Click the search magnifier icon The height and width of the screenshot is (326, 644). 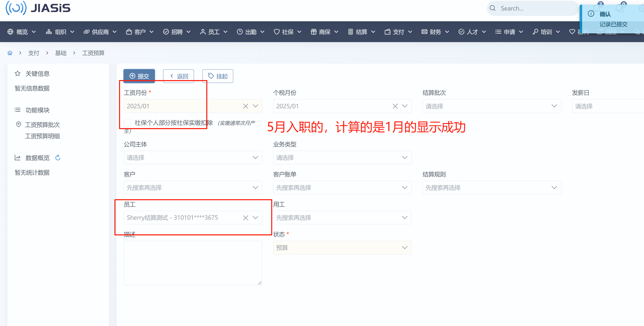coord(493,8)
